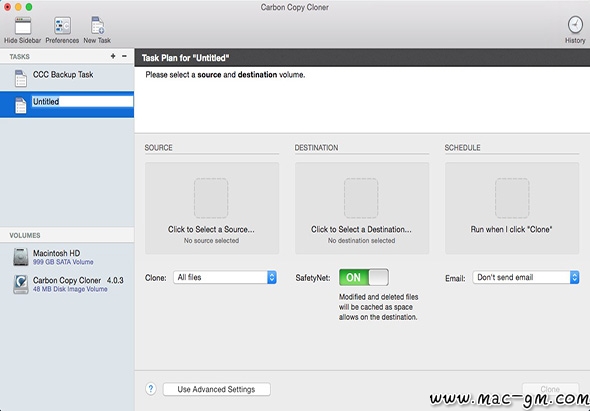Screen dimensions: 590x411
Task: Click the Untitled task name field
Action: (x=82, y=101)
